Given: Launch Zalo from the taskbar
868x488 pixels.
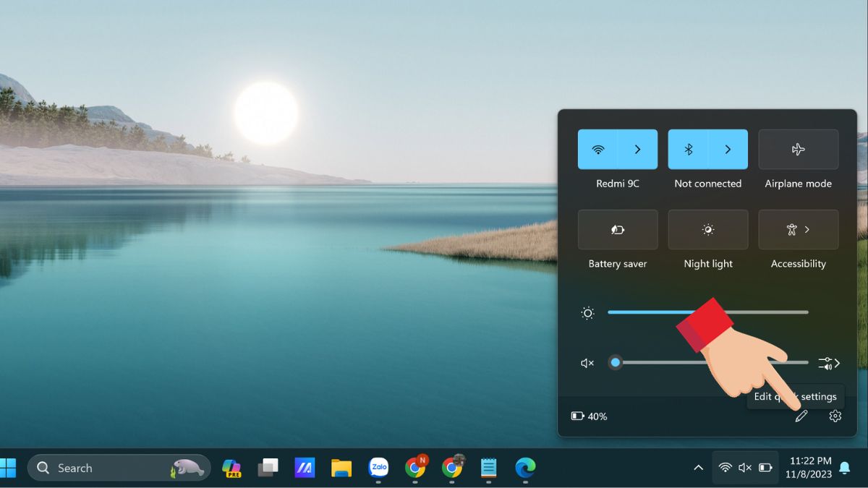Looking at the screenshot, I should pos(378,468).
